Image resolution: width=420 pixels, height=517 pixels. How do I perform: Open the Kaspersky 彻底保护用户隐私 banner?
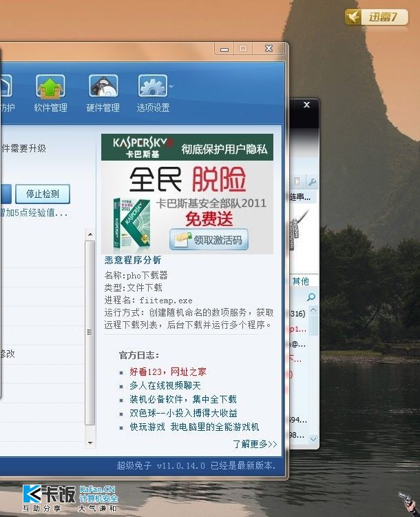187,148
